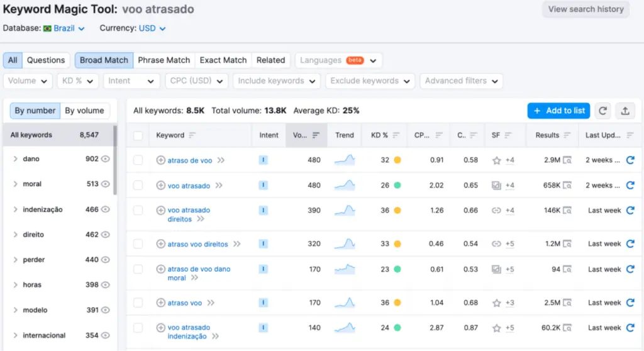Expand the 'moral' keyword group
Screen dimensions: 644x351
[x=15, y=184]
